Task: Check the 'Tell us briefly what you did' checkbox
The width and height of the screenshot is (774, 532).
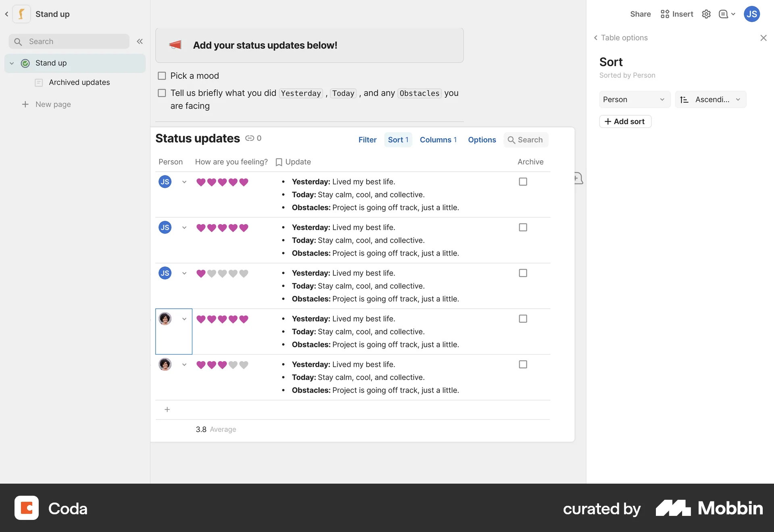Action: coord(162,93)
